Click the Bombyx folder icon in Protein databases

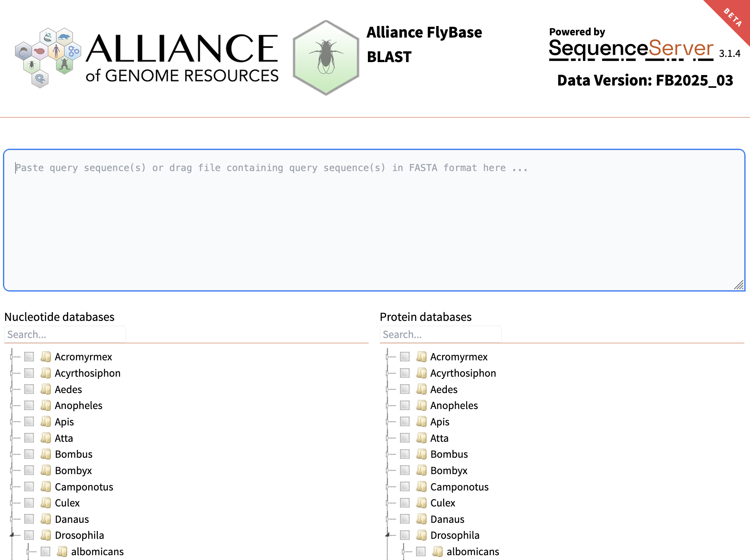422,470
